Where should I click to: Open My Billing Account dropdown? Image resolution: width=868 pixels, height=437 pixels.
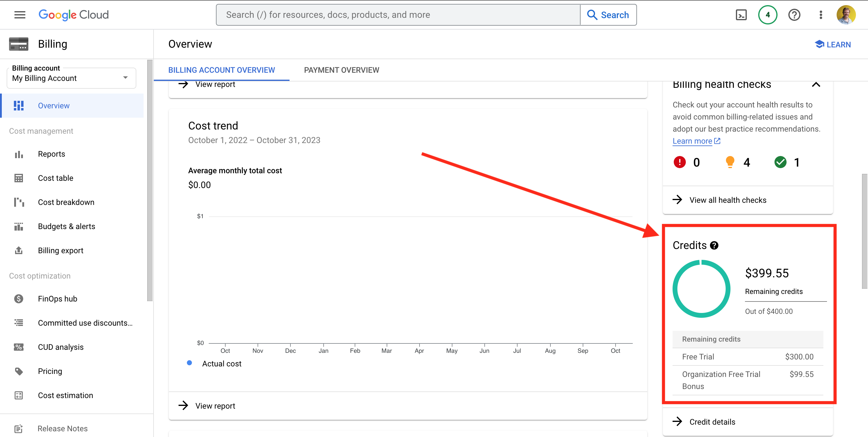coord(71,78)
